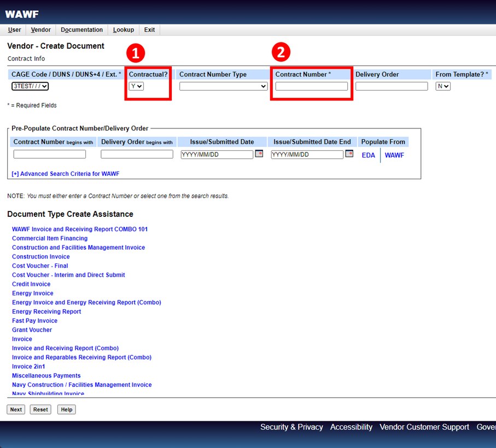
Task: Open calendar picker for Issue/Submitted Date End
Action: 349,154
